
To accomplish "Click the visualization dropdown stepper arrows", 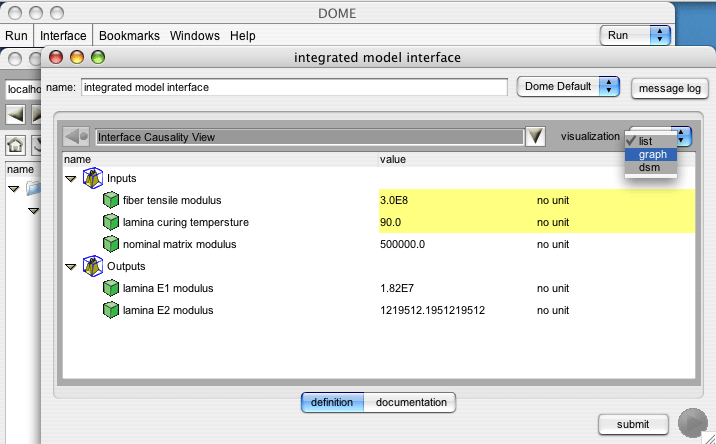I will tap(682, 136).
